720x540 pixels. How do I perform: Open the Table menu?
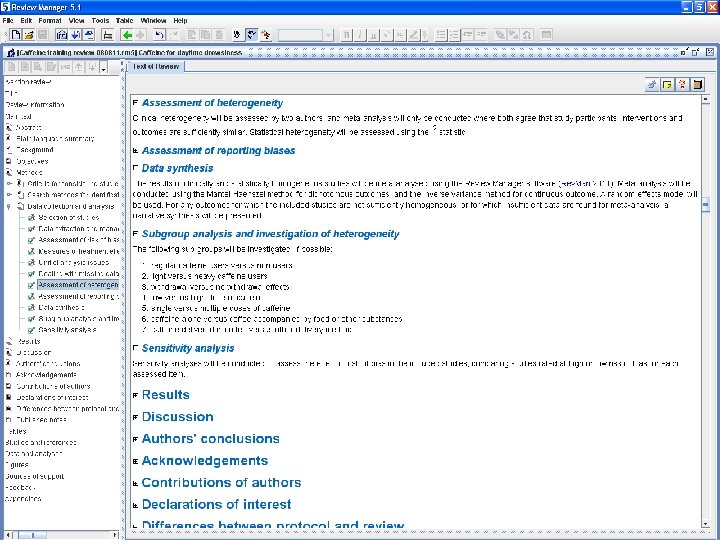click(124, 21)
